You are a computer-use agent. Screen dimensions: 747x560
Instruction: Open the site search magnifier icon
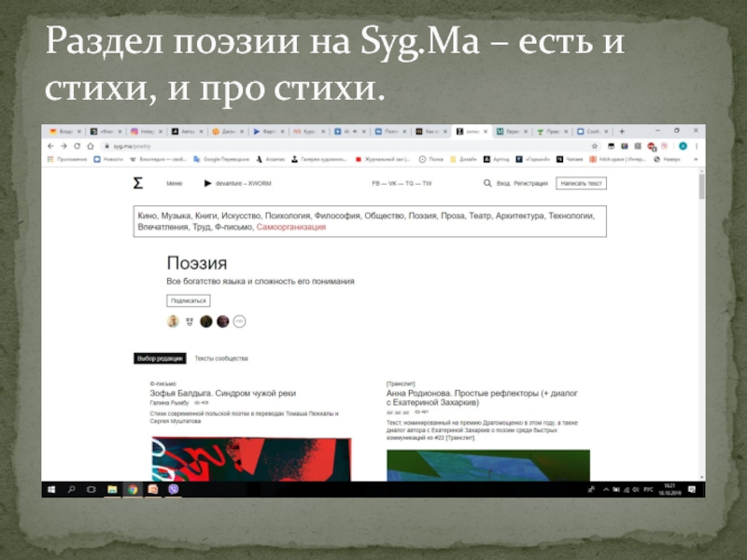[x=487, y=183]
